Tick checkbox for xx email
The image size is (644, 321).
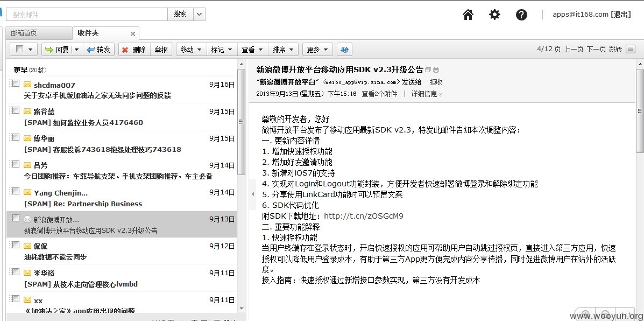pyautogui.click(x=16, y=298)
